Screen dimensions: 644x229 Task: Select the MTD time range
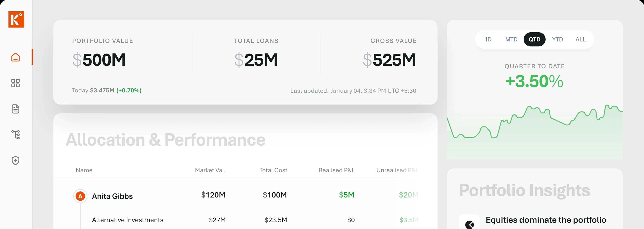pos(511,39)
